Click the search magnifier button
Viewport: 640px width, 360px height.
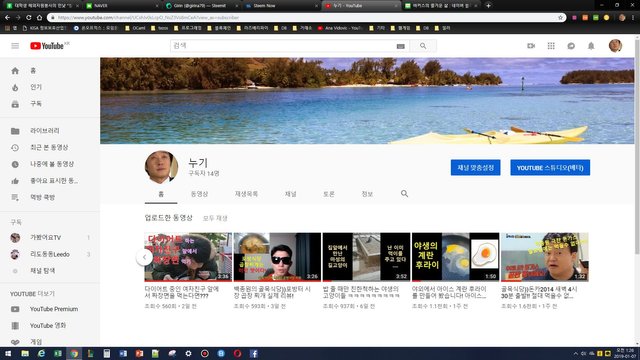tap(423, 46)
